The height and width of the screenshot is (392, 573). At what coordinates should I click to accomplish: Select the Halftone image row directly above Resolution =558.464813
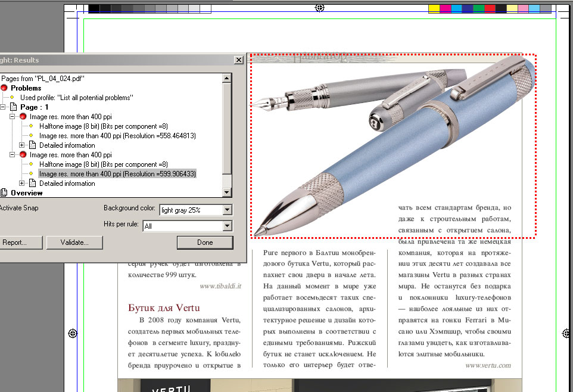pos(104,126)
